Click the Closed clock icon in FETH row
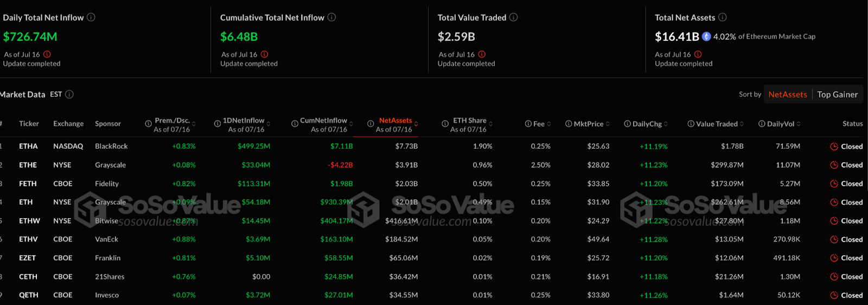The image size is (868, 305). click(x=834, y=184)
